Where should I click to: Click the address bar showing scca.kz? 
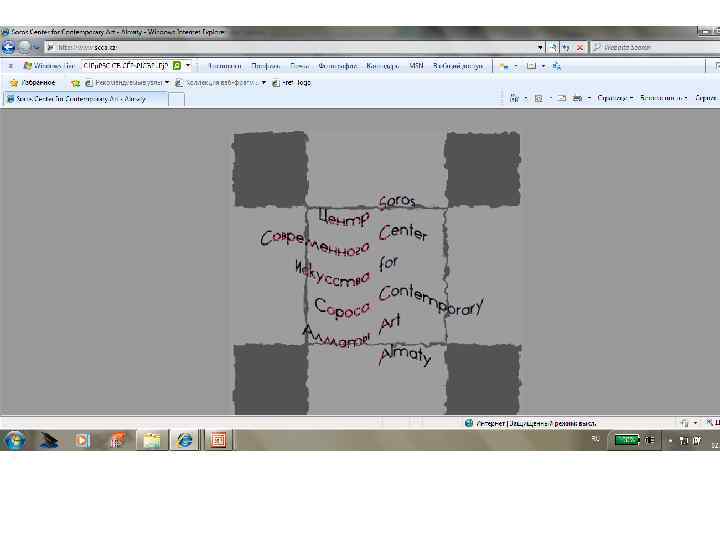[294, 47]
